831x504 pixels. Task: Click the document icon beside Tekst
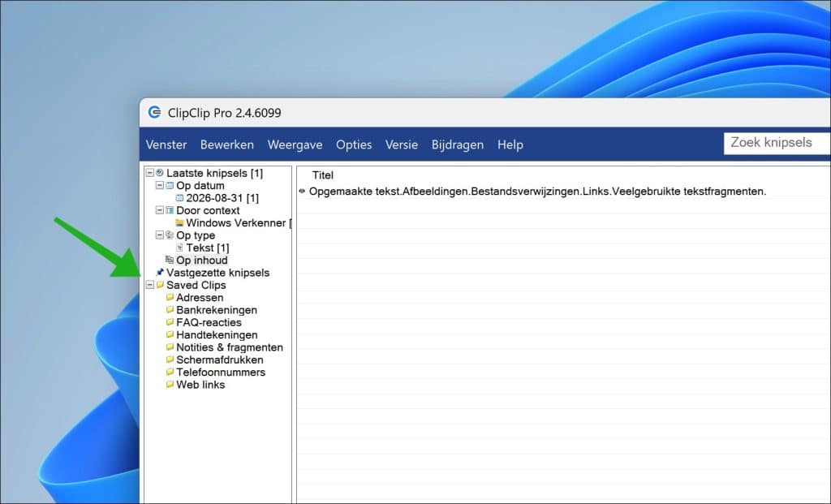(x=179, y=248)
